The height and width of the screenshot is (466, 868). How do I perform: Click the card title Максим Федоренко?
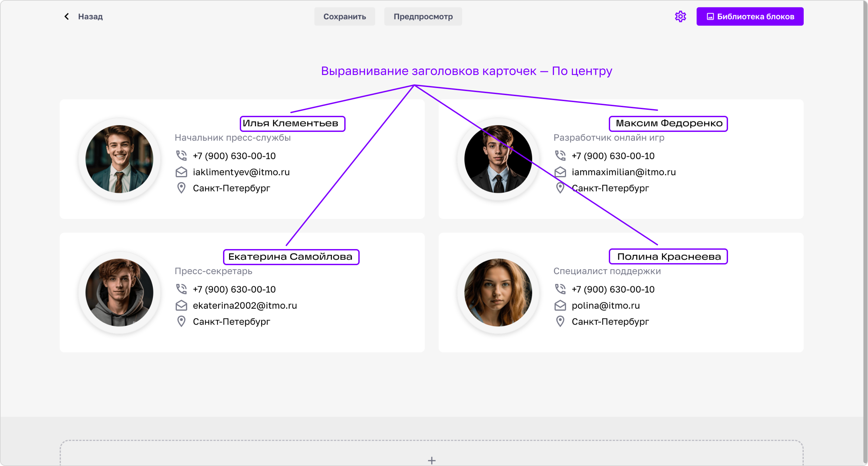tap(669, 123)
